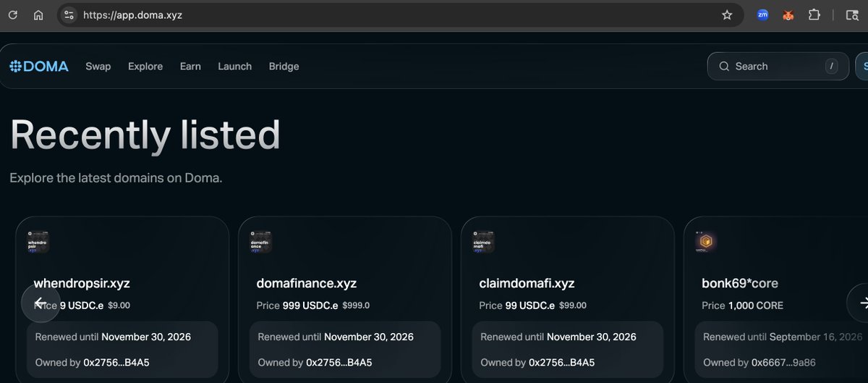The image size is (868, 383).
Task: Open the browser extensions puzzle icon
Action: [814, 14]
